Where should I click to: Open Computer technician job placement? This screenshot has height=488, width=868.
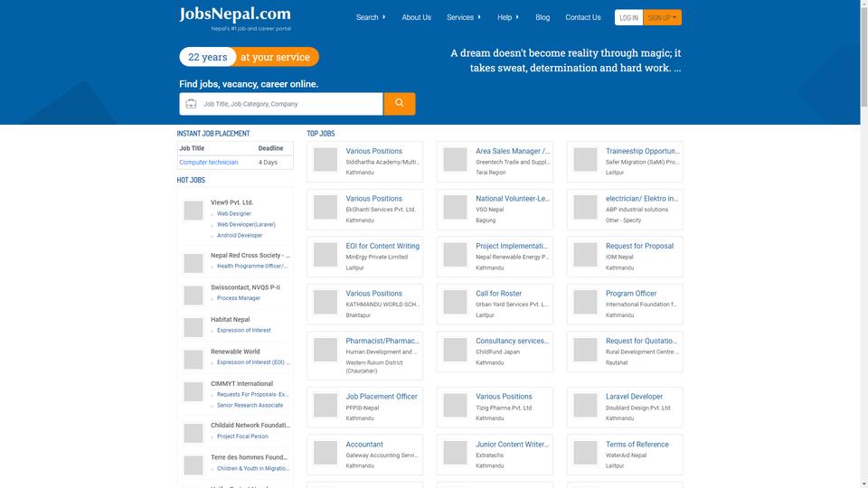pyautogui.click(x=209, y=162)
